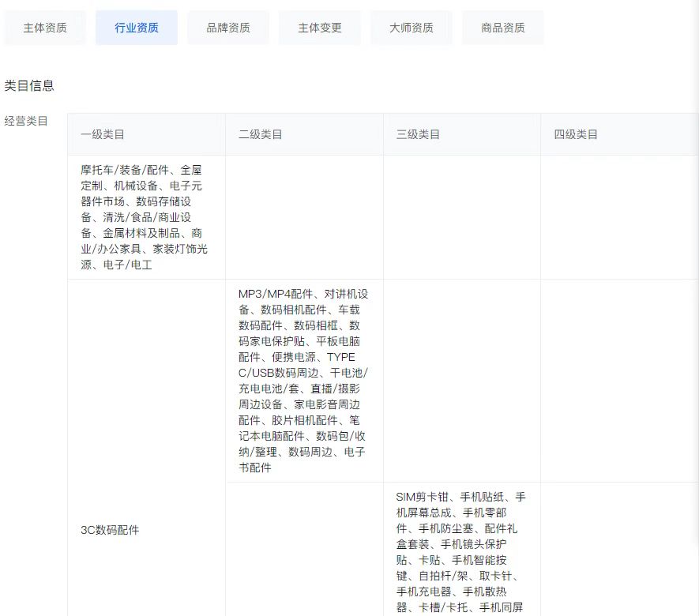Select the 四级类目 column header
The width and height of the screenshot is (699, 616).
(577, 134)
